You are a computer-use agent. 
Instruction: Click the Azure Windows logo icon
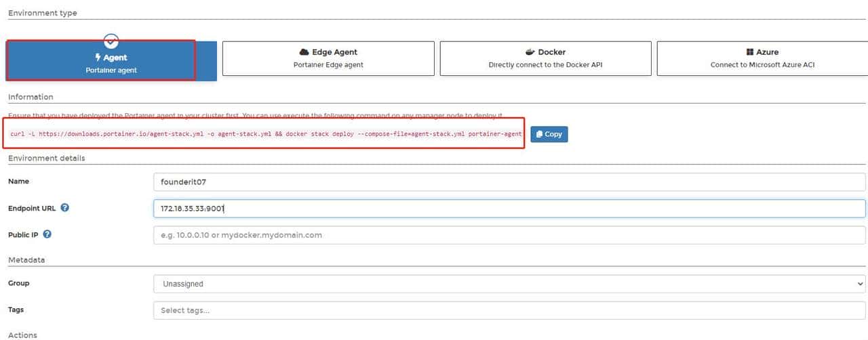point(750,52)
